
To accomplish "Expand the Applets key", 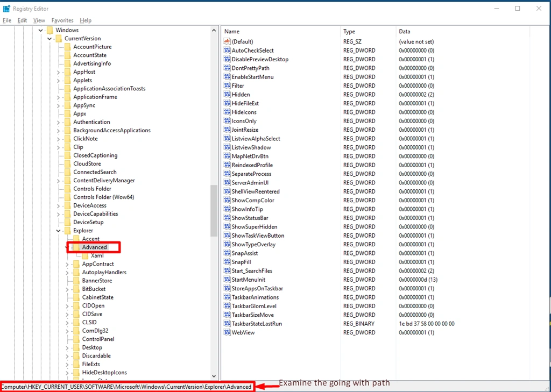I will pos(58,81).
